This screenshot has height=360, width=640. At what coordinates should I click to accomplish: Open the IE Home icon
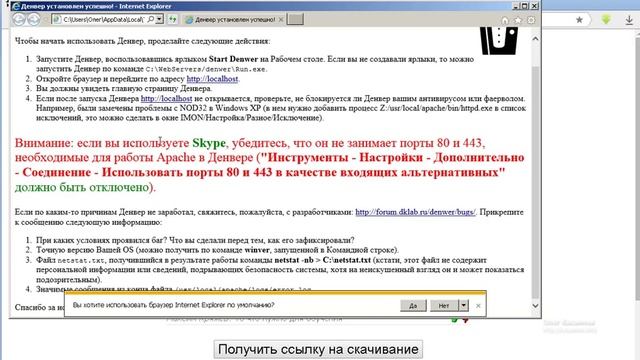pyautogui.click(x=505, y=20)
